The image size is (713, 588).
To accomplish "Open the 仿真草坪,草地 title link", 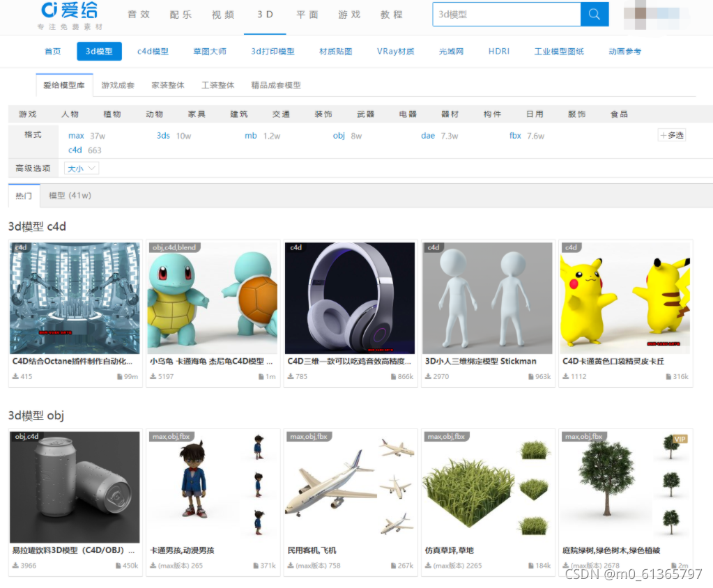I will tap(450, 550).
